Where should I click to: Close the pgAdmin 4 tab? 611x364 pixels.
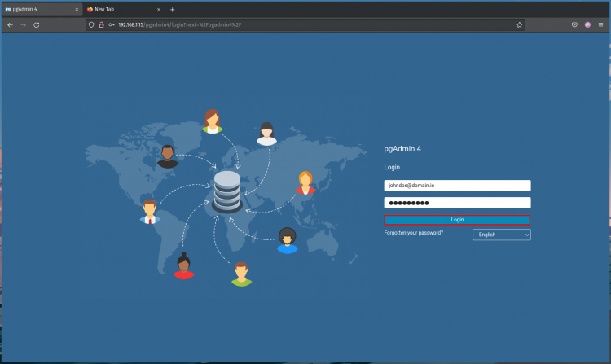point(76,9)
